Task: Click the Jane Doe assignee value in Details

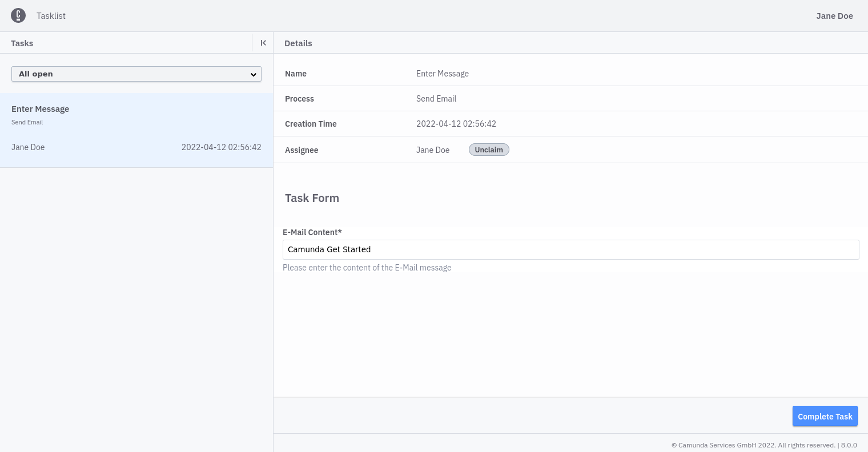Action: pyautogui.click(x=433, y=150)
